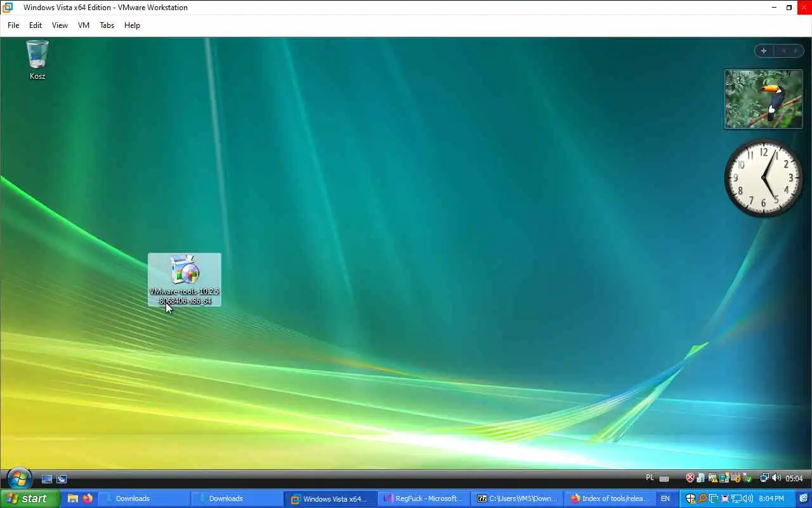
Task: Open the Tabs menu
Action: [107, 25]
